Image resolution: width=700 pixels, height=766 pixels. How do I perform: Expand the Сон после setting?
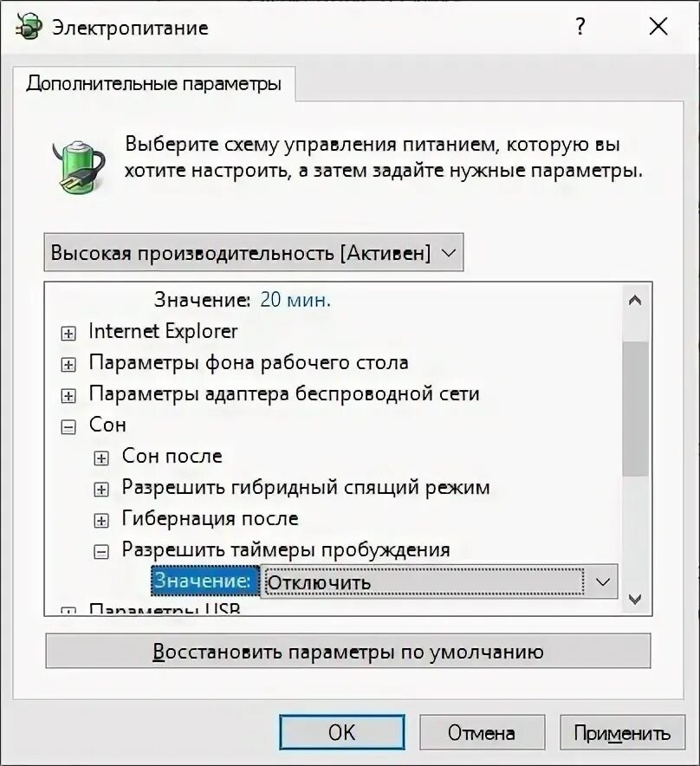coord(101,458)
